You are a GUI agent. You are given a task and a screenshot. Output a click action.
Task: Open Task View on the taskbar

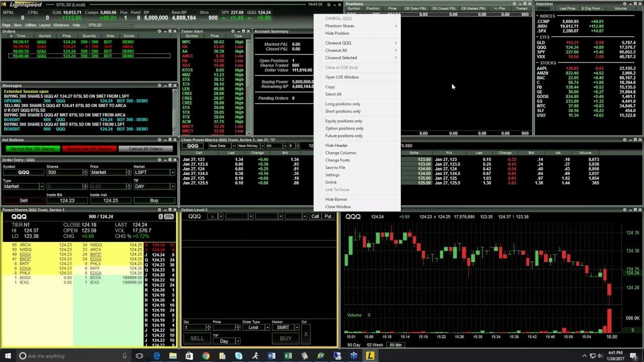(x=139, y=356)
